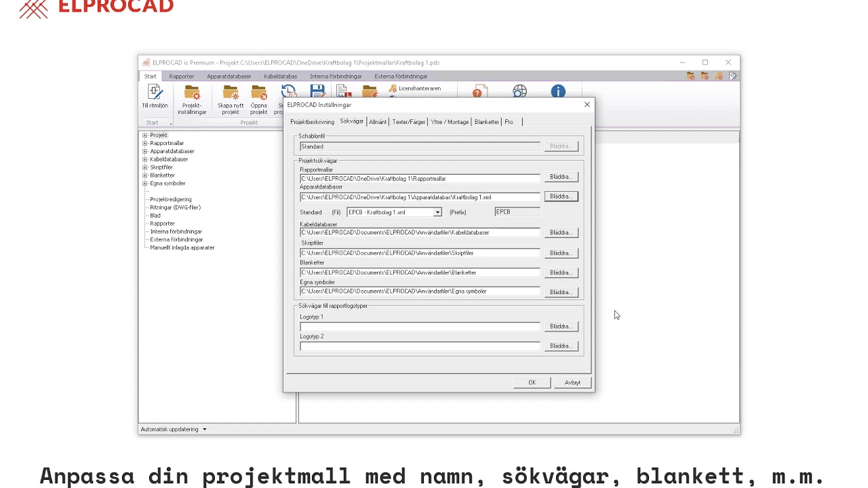Click the Egna symboler path field
Viewport: 868px width, 488px height.
[420, 291]
